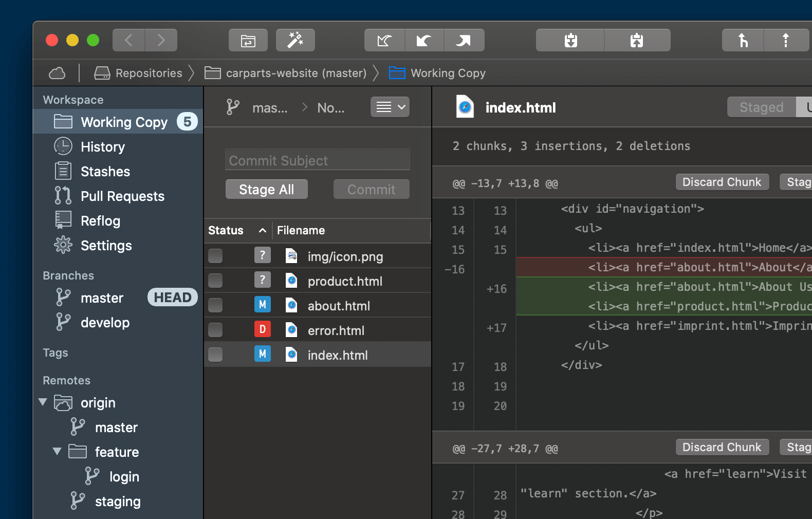Click the Pull toolbar icon

point(424,41)
